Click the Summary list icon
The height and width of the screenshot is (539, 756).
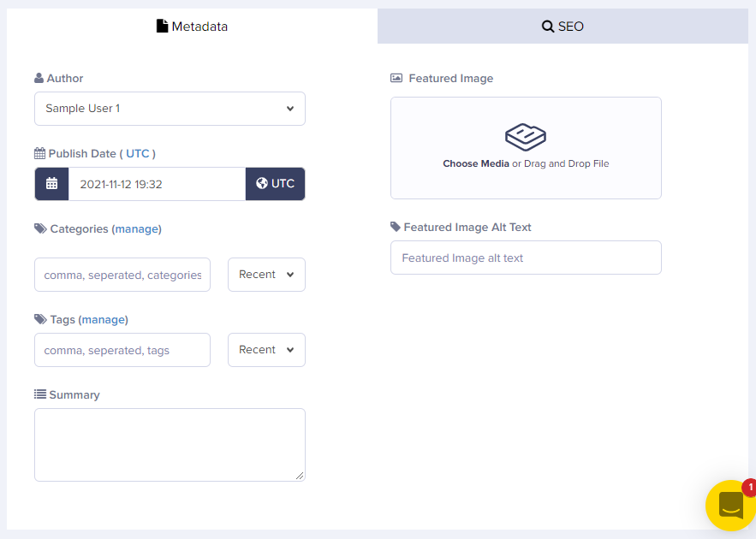click(x=40, y=394)
